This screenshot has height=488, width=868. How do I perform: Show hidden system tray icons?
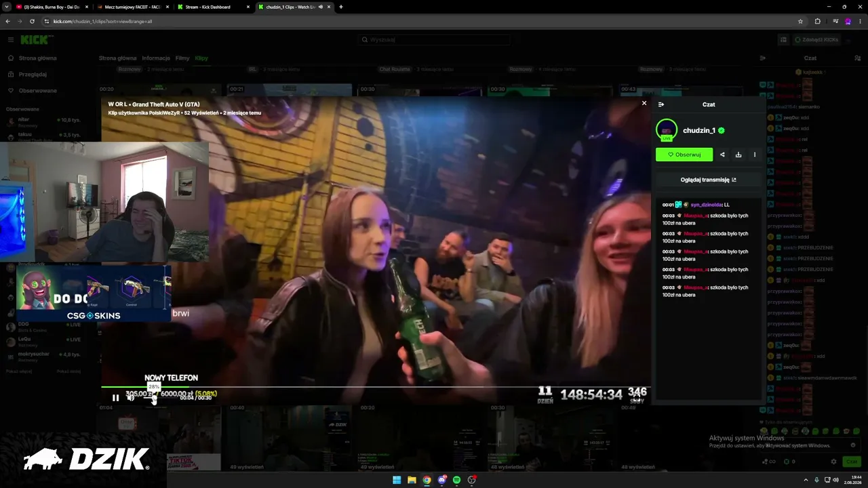(x=806, y=480)
